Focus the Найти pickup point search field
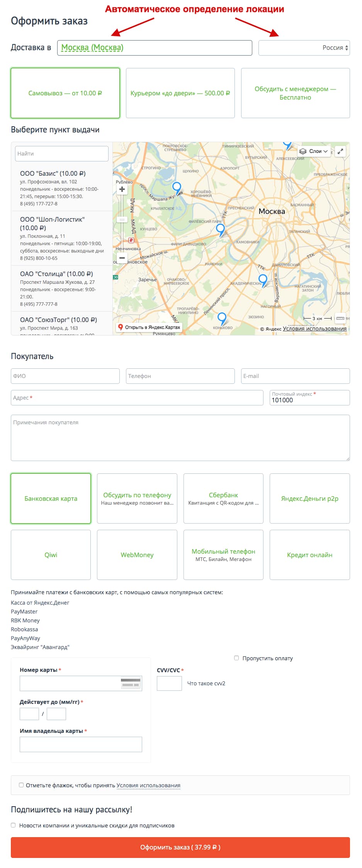Screen dimensions: 362x868 [62, 154]
